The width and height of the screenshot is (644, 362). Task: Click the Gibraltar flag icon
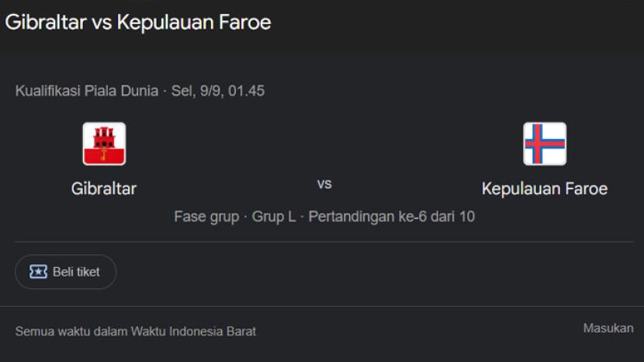[x=104, y=144]
